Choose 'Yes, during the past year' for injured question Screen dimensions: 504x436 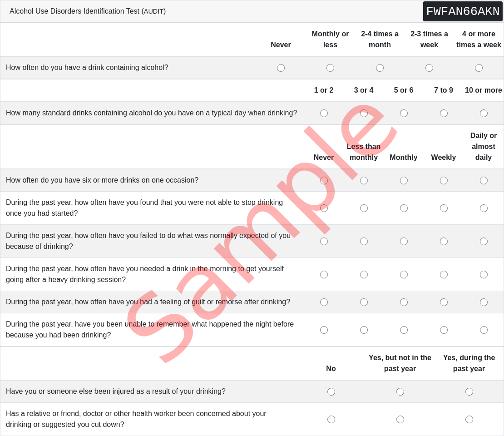click(469, 391)
